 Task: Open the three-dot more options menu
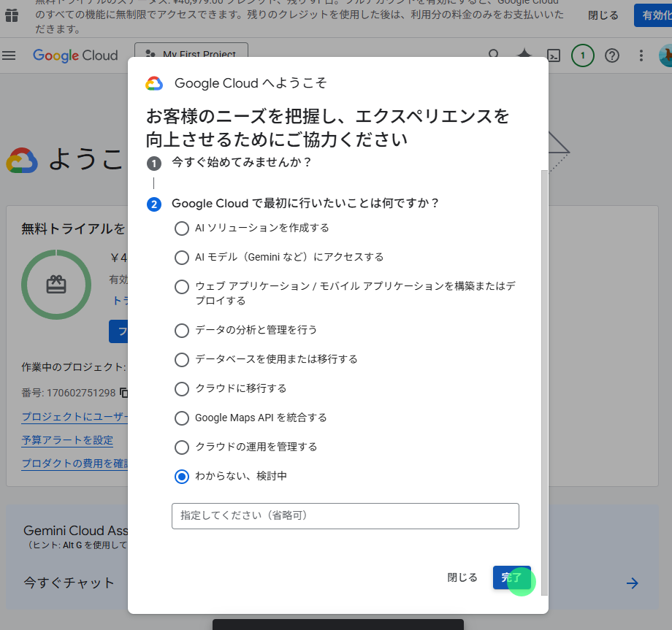click(x=641, y=55)
